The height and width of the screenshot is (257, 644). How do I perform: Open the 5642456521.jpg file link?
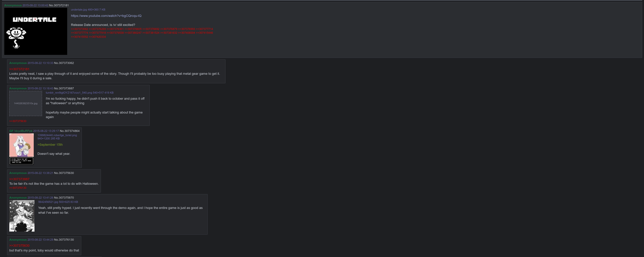pyautogui.click(x=48, y=202)
